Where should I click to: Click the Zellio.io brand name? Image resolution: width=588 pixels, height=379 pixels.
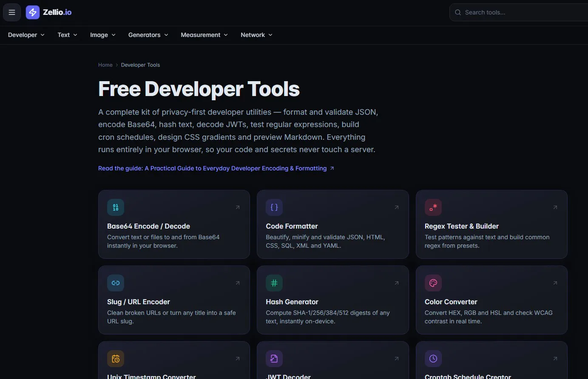pos(57,12)
